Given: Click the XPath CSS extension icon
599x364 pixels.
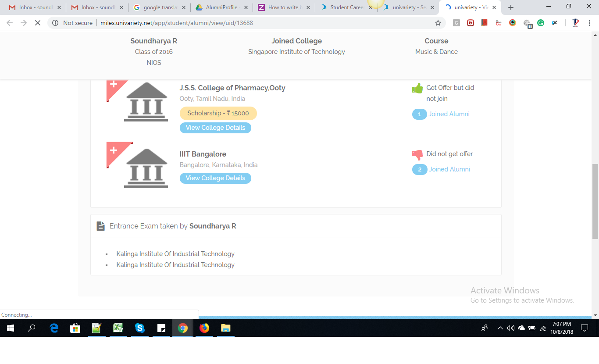Looking at the screenshot, I should (x=499, y=23).
